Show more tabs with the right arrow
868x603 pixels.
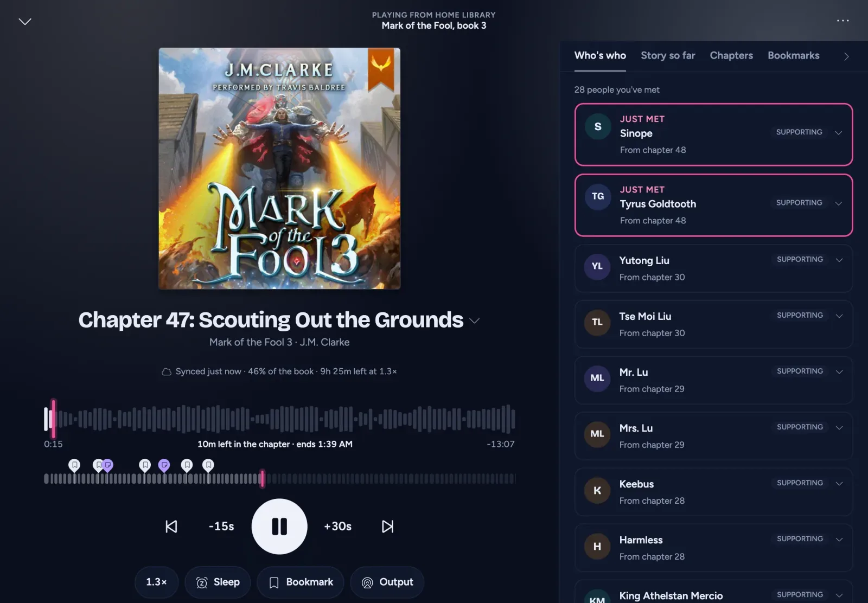[x=846, y=56]
